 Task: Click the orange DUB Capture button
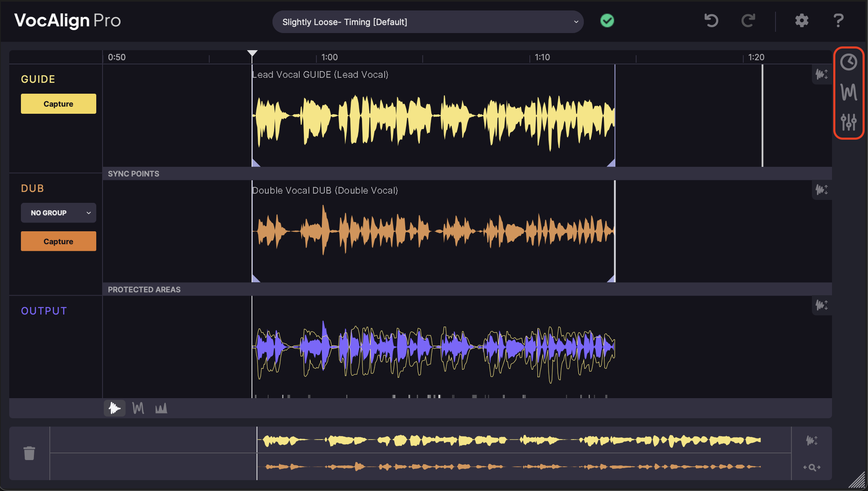59,241
